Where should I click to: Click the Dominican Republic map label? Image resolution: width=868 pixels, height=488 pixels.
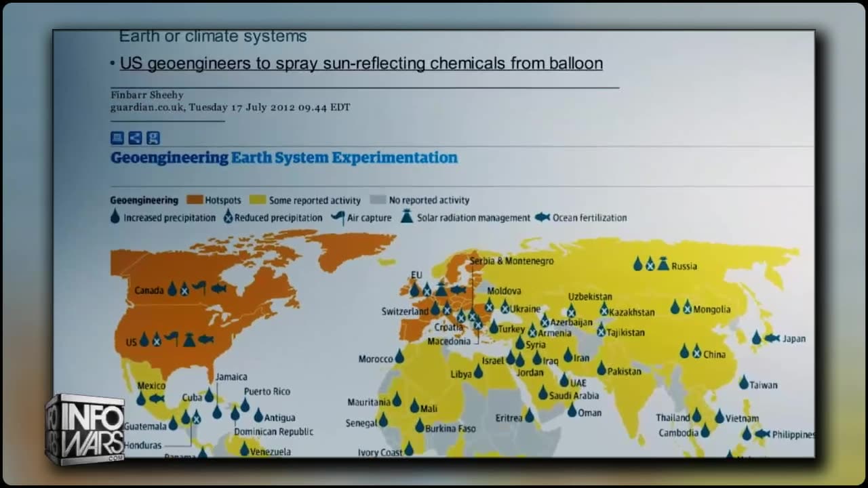click(274, 432)
